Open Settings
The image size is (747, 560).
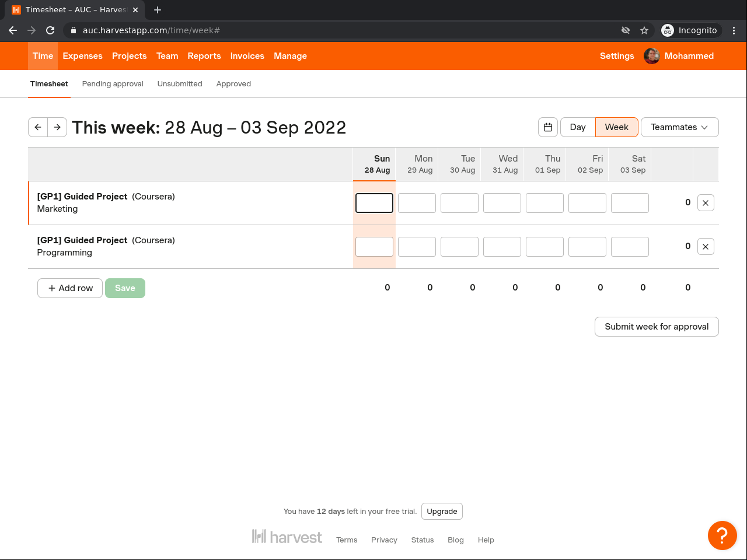617,56
